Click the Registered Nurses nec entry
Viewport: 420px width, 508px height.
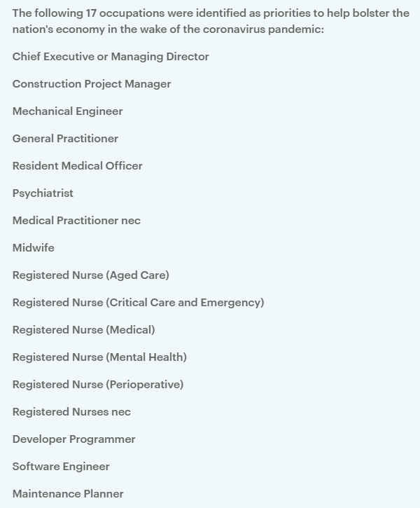coord(71,412)
